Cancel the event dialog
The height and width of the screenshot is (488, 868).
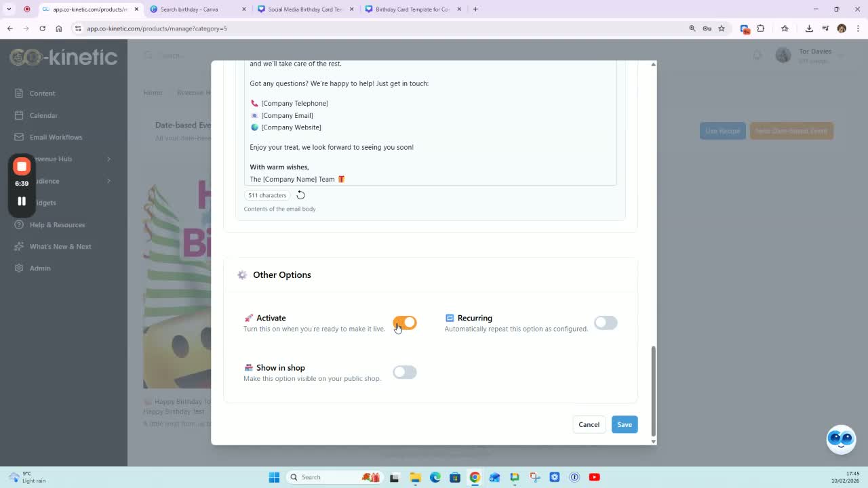point(589,424)
